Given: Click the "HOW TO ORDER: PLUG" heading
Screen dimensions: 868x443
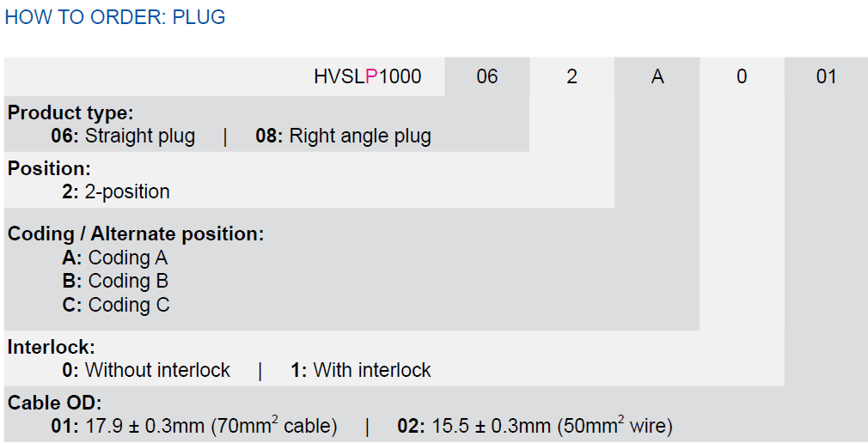Looking at the screenshot, I should [x=115, y=17].
